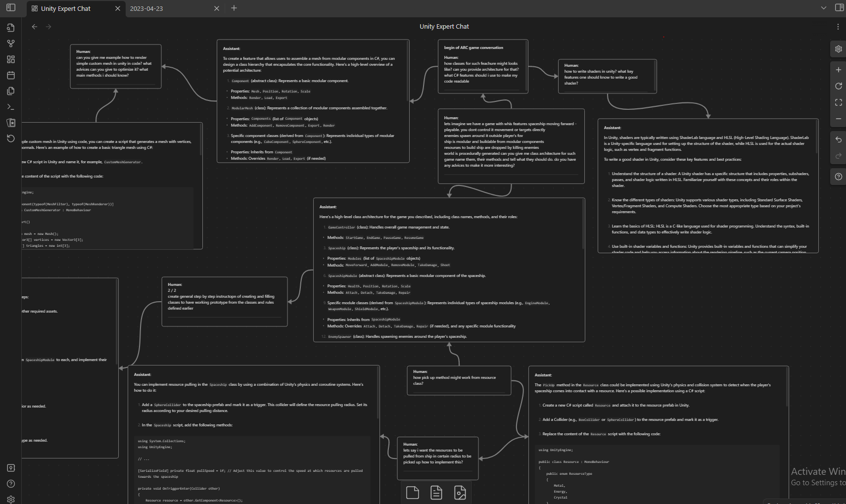Screen dimensions: 846x504
Task: Create new canvas from ribbon icon
Action: (x=11, y=59)
